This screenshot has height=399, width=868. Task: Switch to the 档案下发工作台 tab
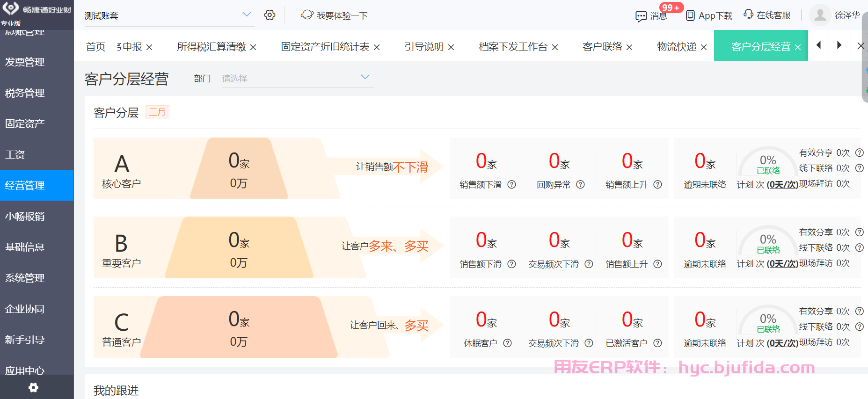pyautogui.click(x=513, y=47)
